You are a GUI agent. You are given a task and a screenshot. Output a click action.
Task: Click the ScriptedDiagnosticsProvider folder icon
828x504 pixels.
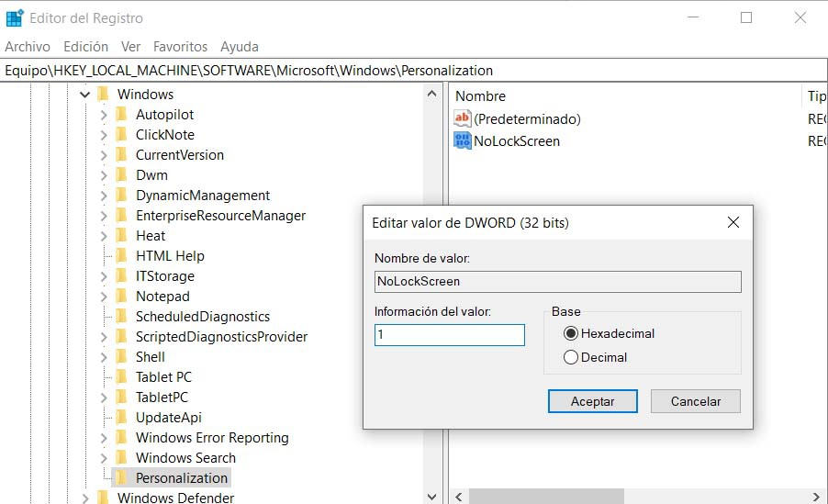coord(121,336)
